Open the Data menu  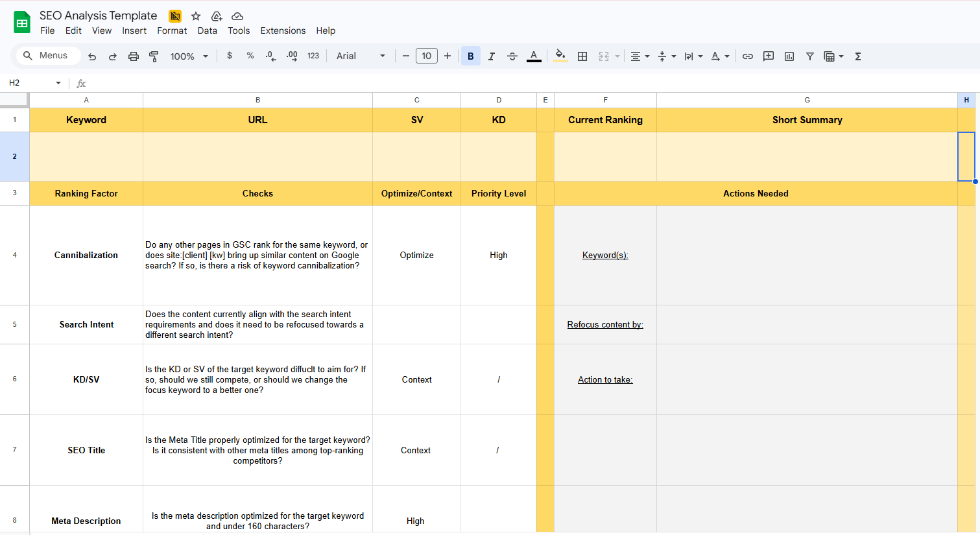pyautogui.click(x=208, y=30)
